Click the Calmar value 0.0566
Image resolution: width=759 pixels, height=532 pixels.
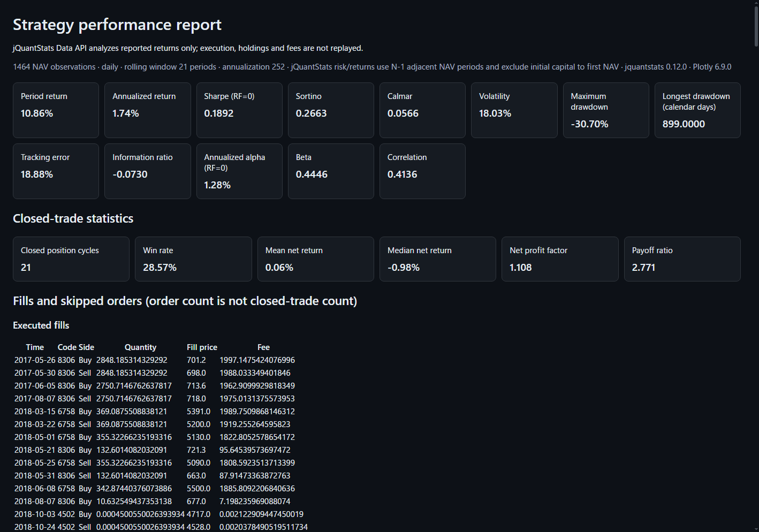[x=403, y=113]
